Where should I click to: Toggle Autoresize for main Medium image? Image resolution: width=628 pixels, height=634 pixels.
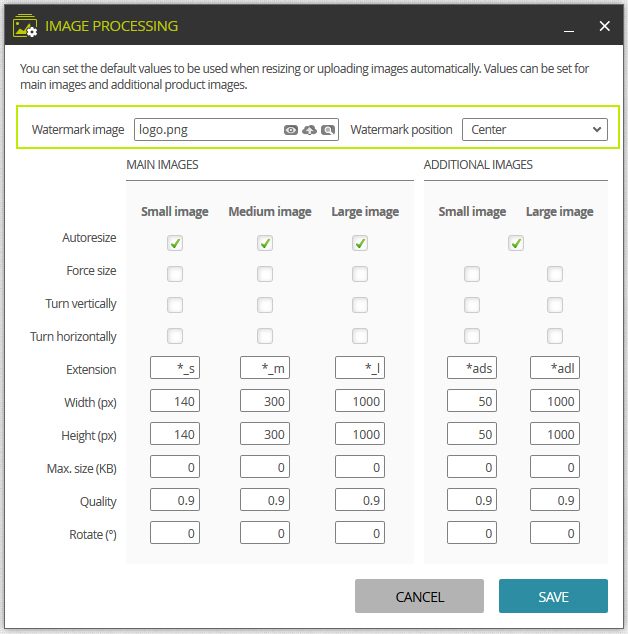(x=265, y=243)
